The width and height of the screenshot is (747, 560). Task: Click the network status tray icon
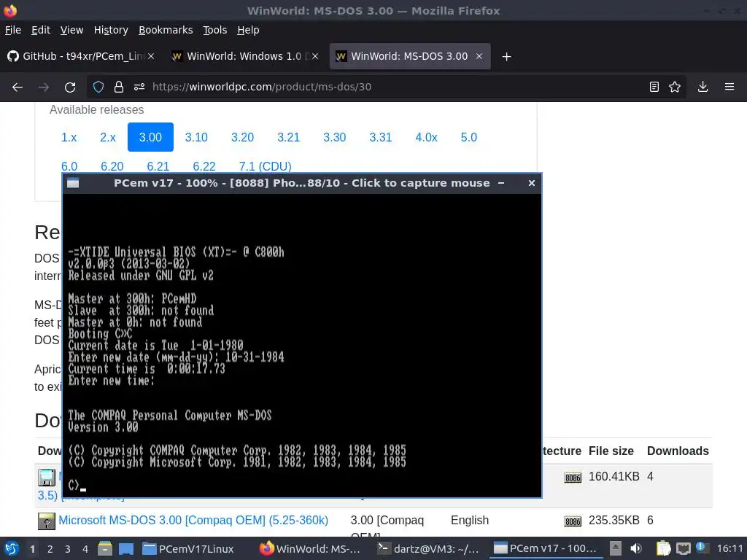pyautogui.click(x=683, y=548)
